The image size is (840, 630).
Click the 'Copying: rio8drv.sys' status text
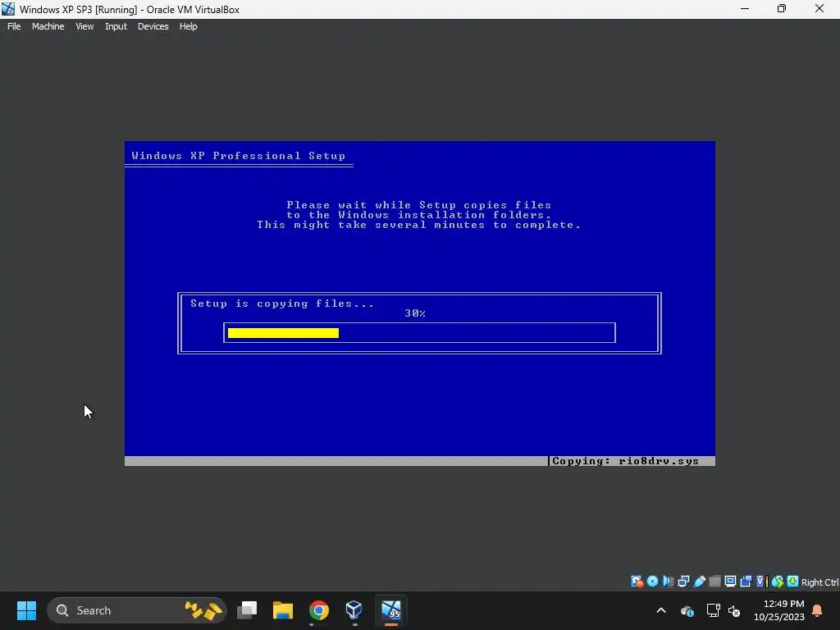(625, 461)
